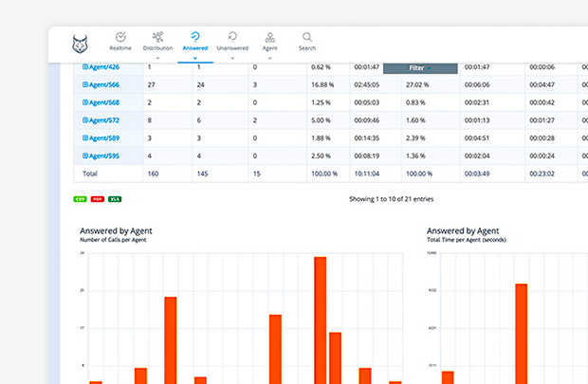This screenshot has height=384, width=588.
Task: Click the Unanswered phone icon
Action: tap(232, 36)
